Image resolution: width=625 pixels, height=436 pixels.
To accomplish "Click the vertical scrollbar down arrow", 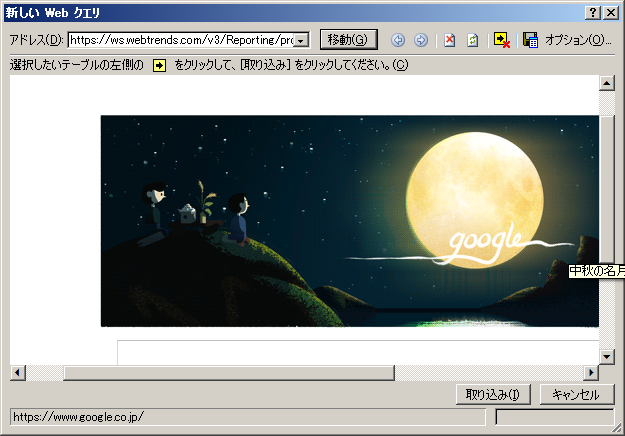I will tap(606, 357).
